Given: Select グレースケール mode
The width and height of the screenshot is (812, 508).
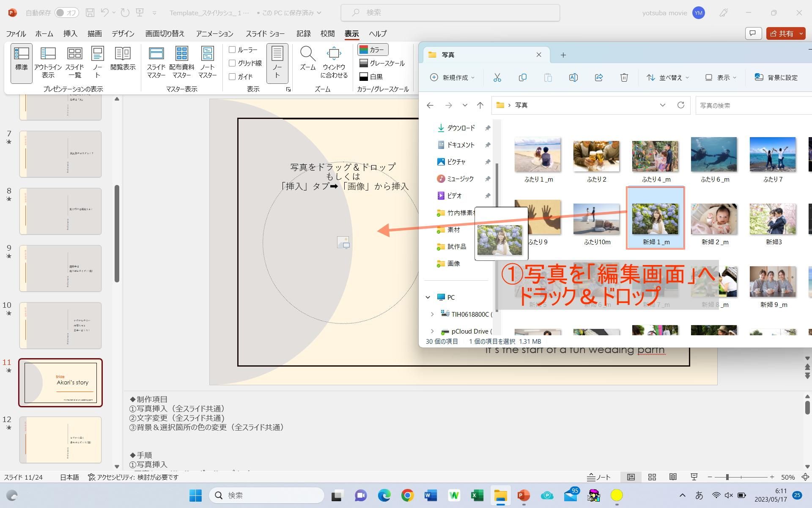Looking at the screenshot, I should tap(382, 63).
